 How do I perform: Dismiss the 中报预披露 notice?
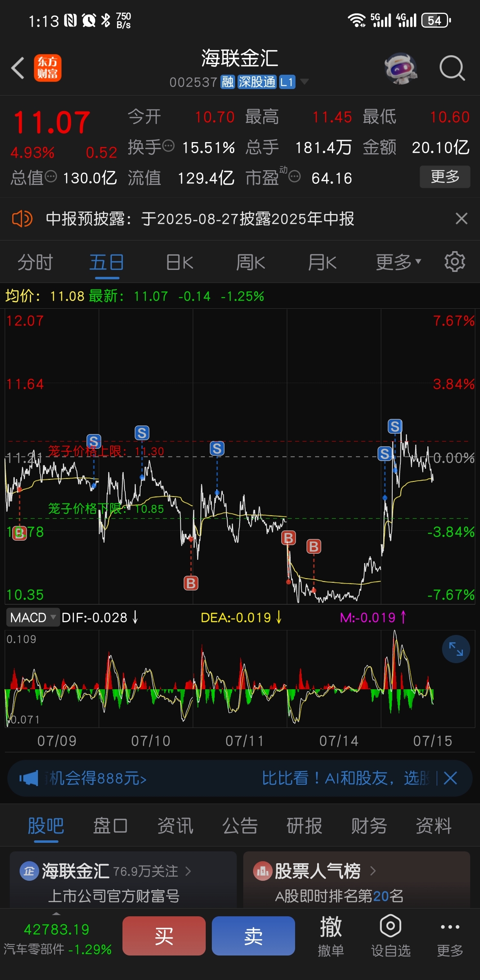(x=461, y=218)
